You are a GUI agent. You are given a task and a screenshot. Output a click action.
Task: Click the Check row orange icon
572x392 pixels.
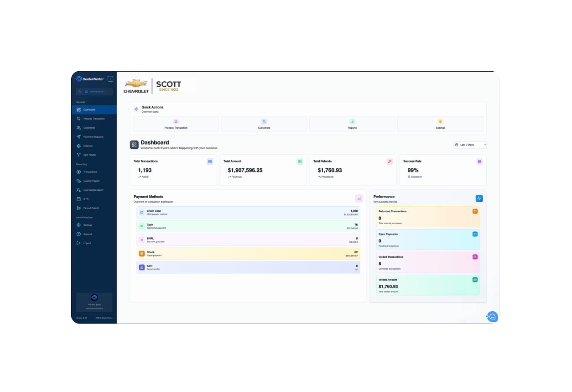tap(142, 254)
